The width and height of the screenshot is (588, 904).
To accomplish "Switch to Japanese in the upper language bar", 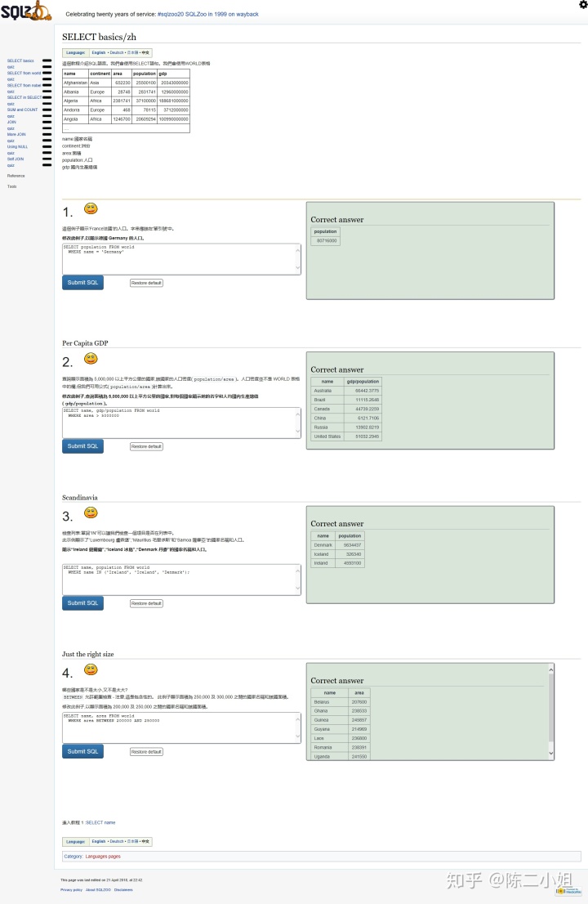I will 132,52.
